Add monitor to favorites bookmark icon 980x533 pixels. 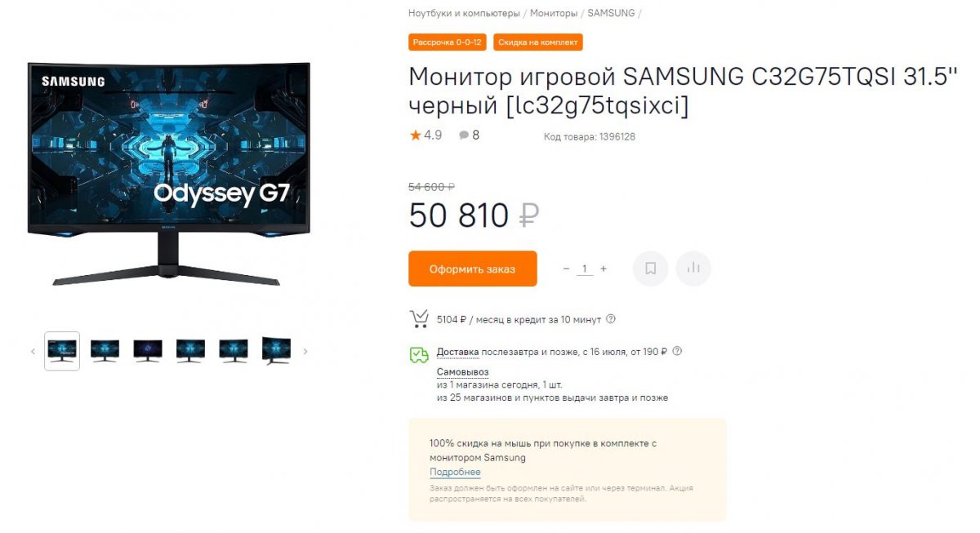coord(650,269)
